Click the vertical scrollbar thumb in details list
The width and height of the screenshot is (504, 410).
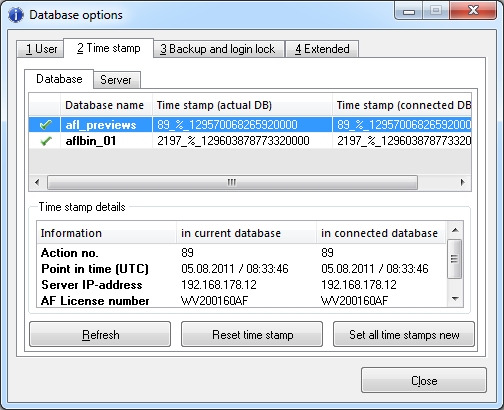[x=455, y=258]
